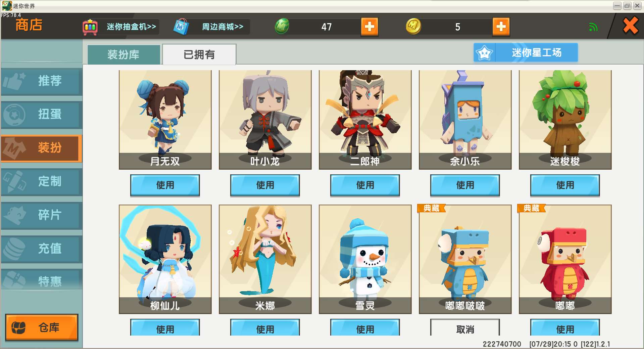The height and width of the screenshot is (349, 644).
Task: Add more gold coins with plus button
Action: 501,27
